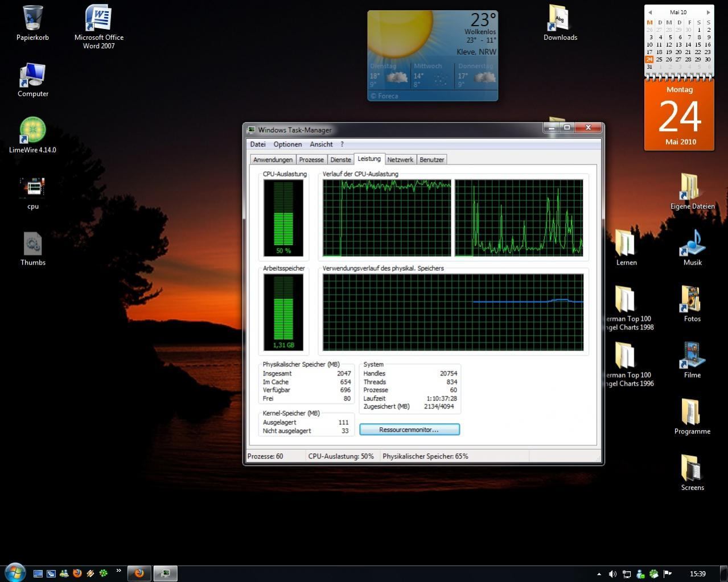Image resolution: width=728 pixels, height=582 pixels.
Task: Open the clock showing 15:39
Action: tap(697, 574)
